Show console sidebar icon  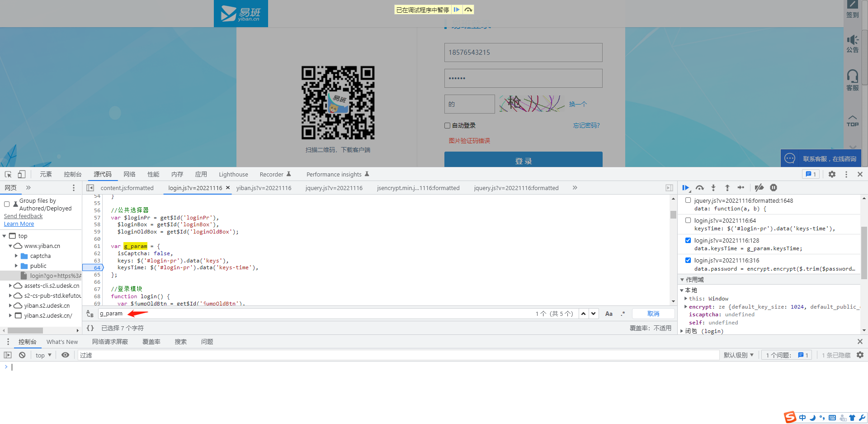(8, 355)
